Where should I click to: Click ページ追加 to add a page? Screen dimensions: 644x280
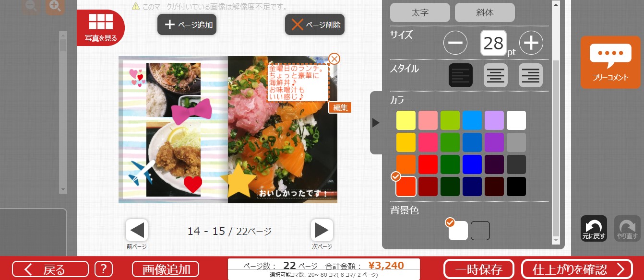point(187,25)
